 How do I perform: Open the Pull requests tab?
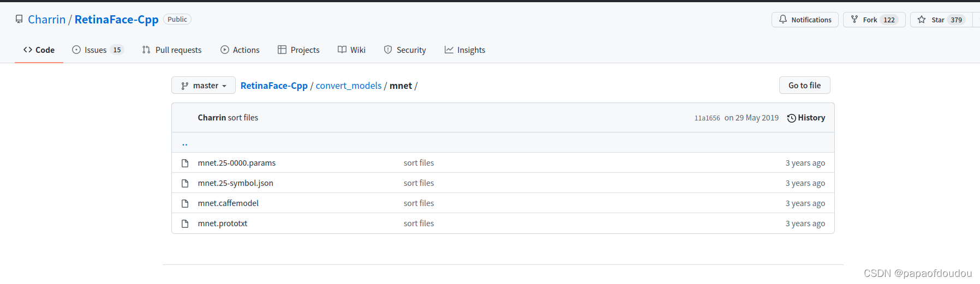[171, 50]
